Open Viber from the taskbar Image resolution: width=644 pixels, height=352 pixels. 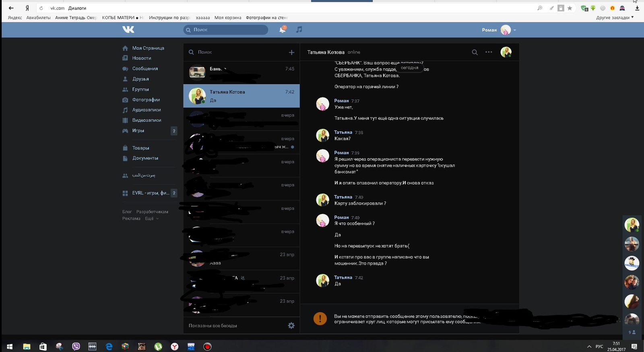(x=76, y=346)
